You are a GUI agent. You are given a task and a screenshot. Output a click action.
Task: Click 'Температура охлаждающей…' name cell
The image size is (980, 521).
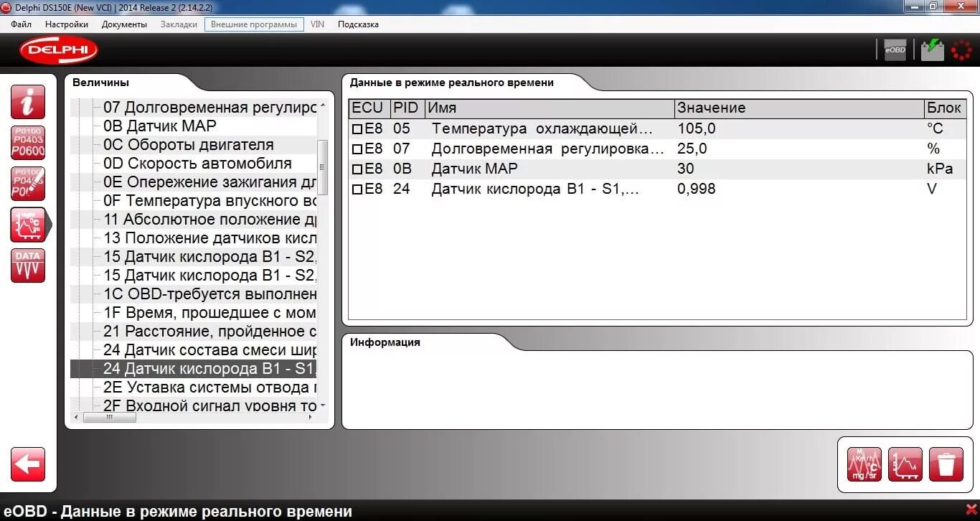(x=542, y=129)
